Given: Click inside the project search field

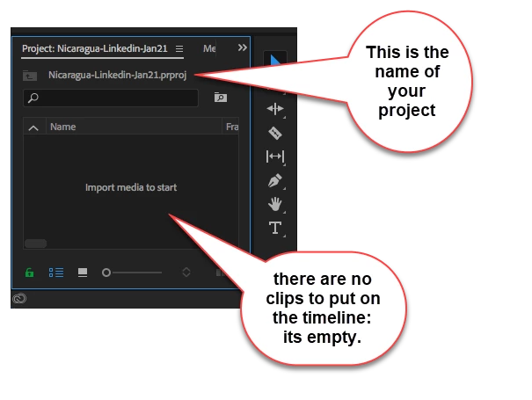Looking at the screenshot, I should coord(111,98).
